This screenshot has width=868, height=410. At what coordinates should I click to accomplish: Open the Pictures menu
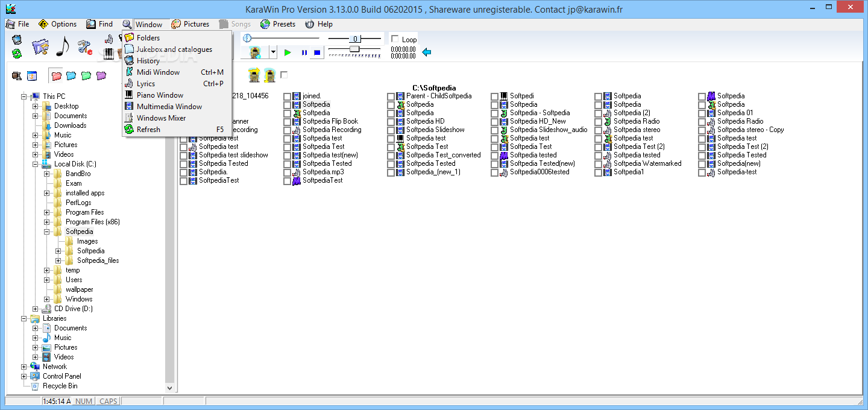[x=190, y=24]
